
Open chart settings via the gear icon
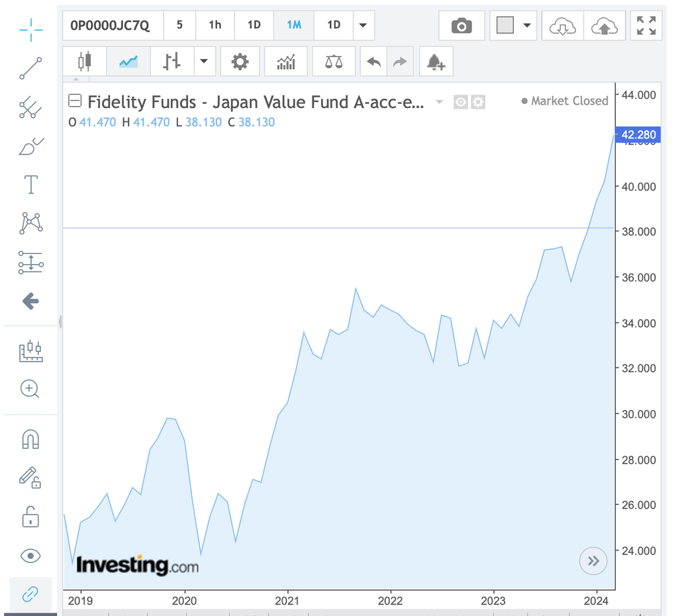point(240,61)
